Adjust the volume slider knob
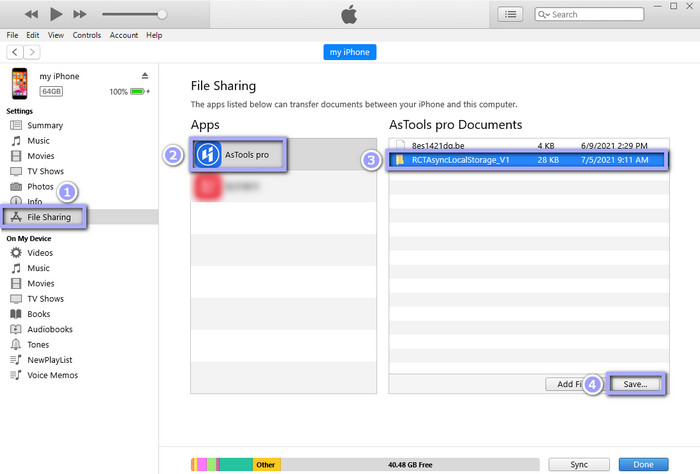Image resolution: width=700 pixels, height=474 pixels. (162, 14)
